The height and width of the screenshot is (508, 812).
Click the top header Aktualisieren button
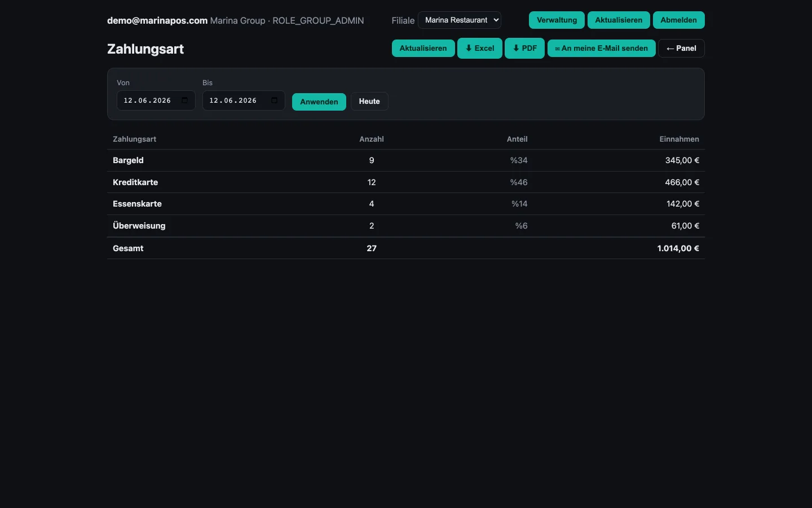(619, 20)
